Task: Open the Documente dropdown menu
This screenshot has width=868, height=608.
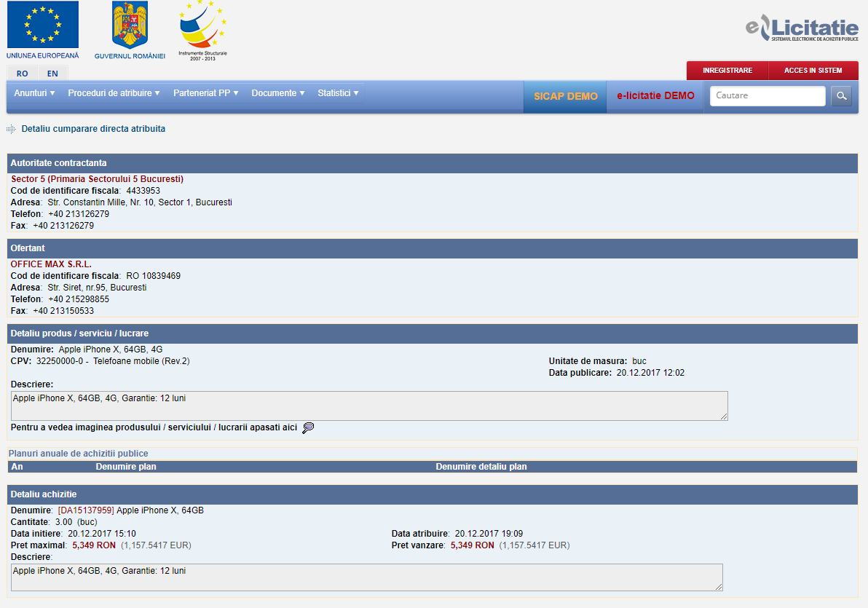Action: [x=278, y=93]
